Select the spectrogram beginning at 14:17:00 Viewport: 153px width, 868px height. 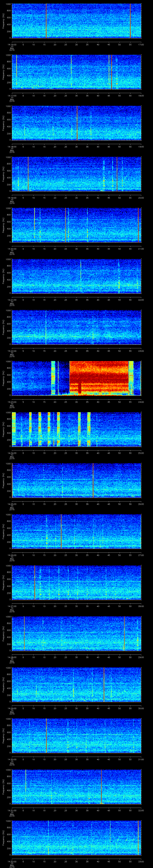pos(76,72)
